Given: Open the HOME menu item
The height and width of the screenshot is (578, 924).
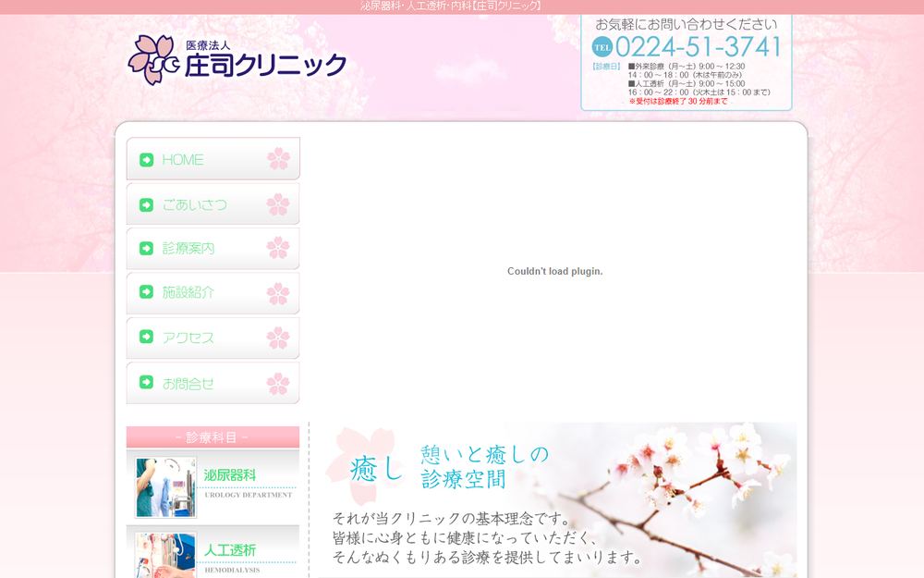Looking at the screenshot, I should (213, 159).
